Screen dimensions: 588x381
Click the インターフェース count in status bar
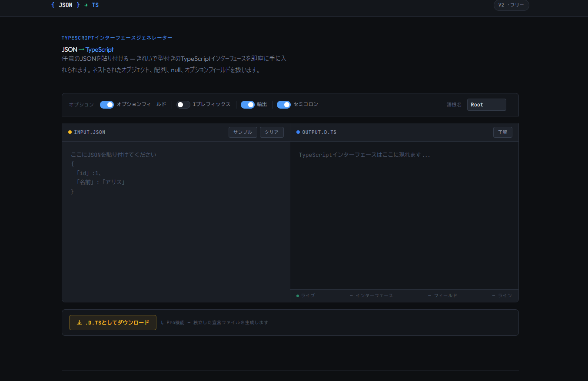pos(371,296)
